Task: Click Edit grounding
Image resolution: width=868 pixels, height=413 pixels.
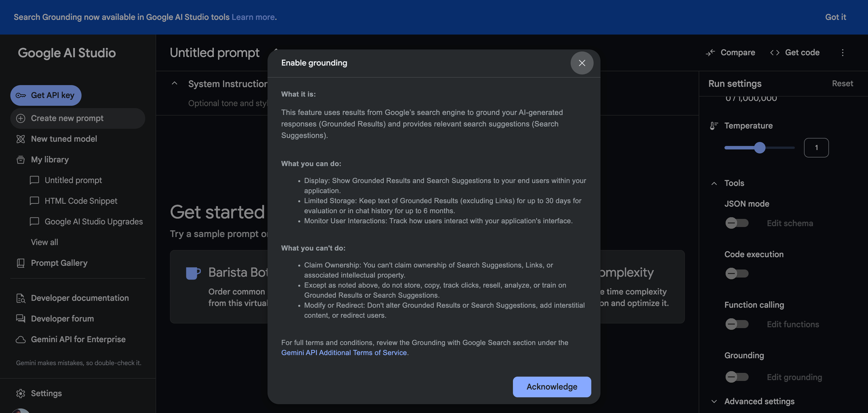Action: (794, 377)
